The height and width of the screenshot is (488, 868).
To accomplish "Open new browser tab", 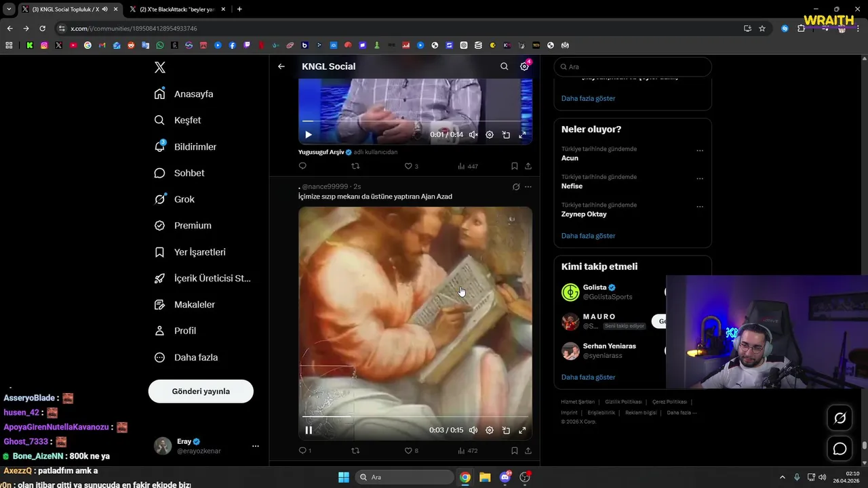I will pyautogui.click(x=239, y=9).
